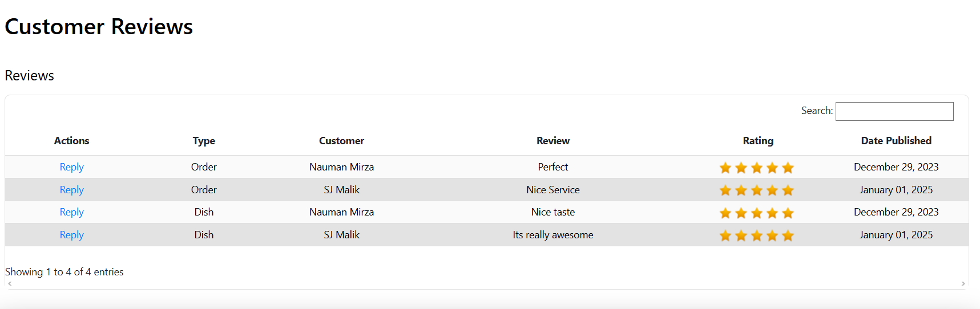Sort table by Type column header
The width and height of the screenshot is (980, 309).
click(x=204, y=141)
